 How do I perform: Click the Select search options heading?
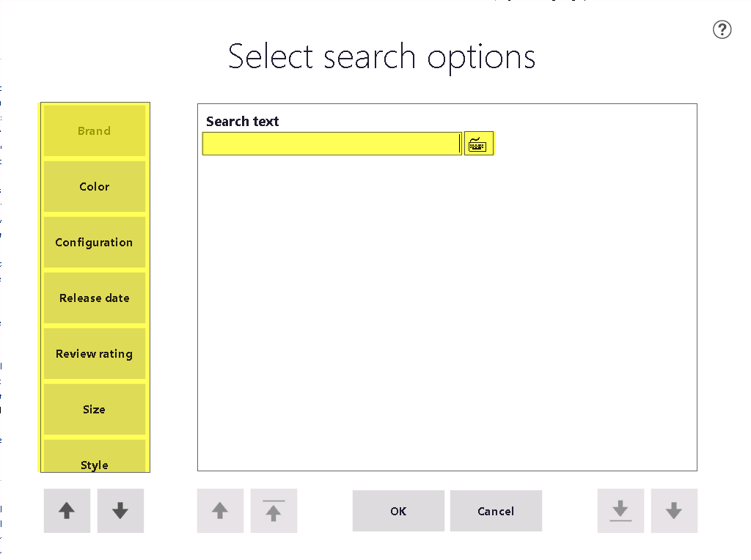tap(381, 57)
